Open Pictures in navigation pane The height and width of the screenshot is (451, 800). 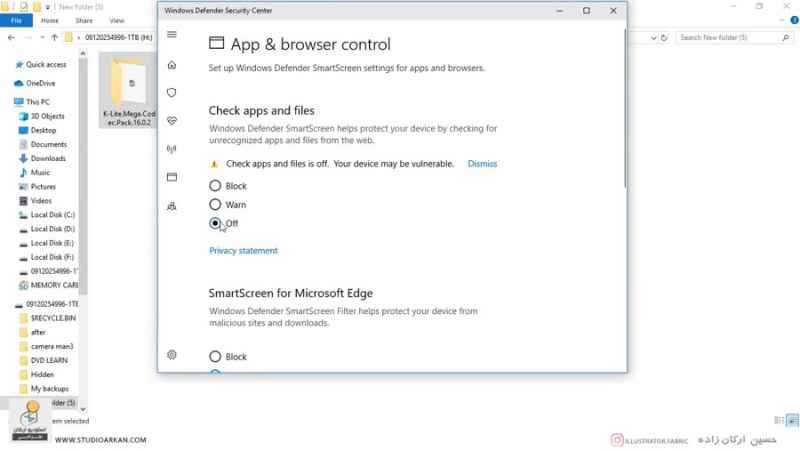pos(37,187)
